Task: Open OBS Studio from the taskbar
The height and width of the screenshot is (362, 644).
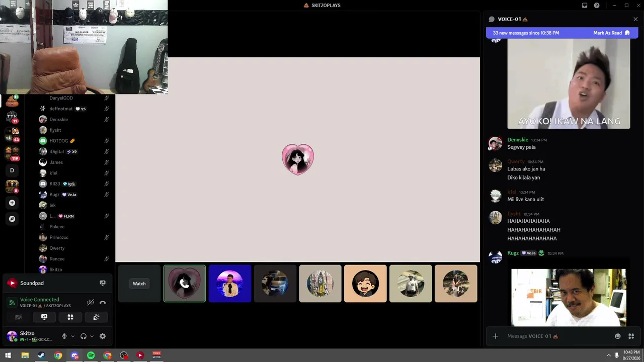Action: coord(124,355)
